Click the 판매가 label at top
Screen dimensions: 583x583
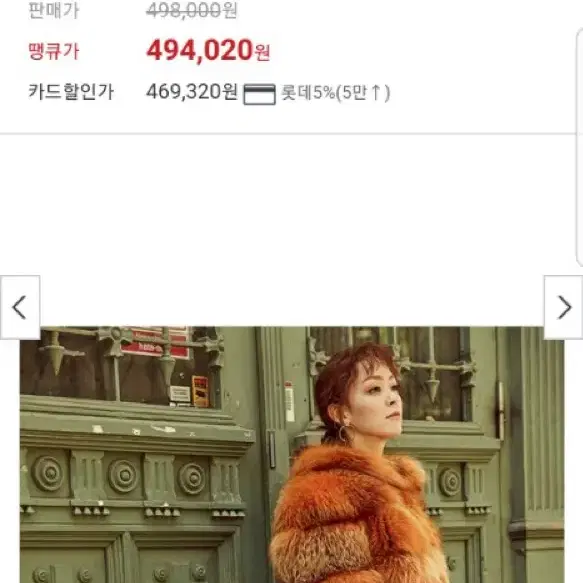click(54, 10)
